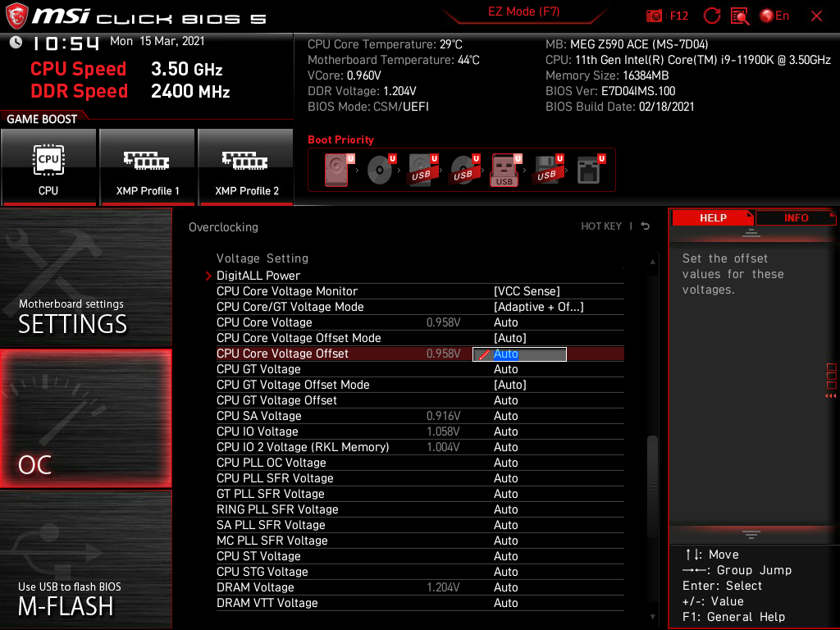
Task: Open M-FLASH to flash BIOS
Action: tap(85, 559)
